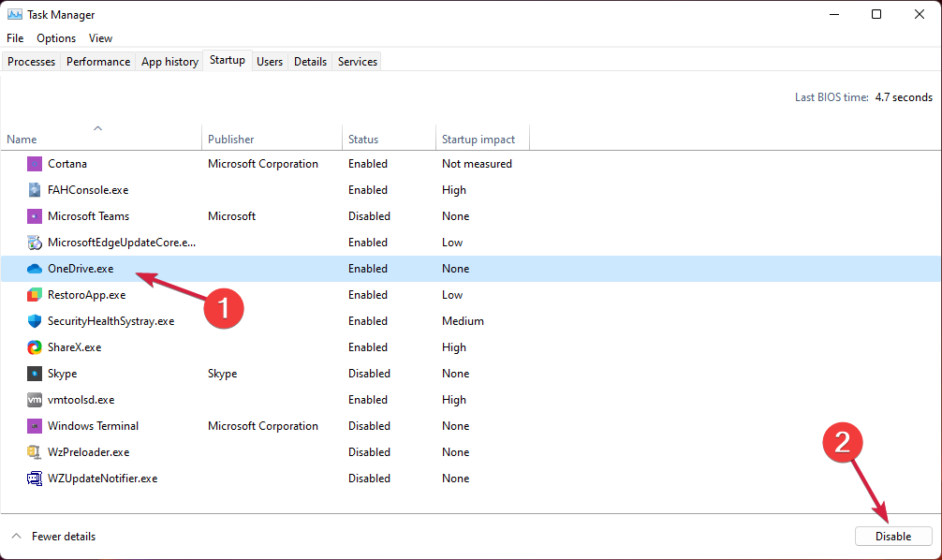Select the Skype startup row
The width and height of the screenshot is (942, 560).
pos(471,373)
